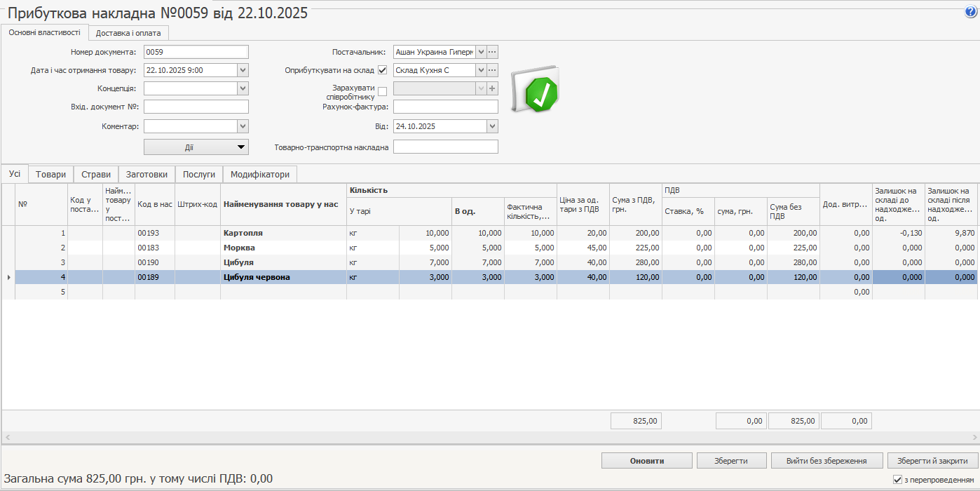Toggle 'Оприбуткувати на склад' checkbox
The image size is (980, 491).
tap(382, 70)
